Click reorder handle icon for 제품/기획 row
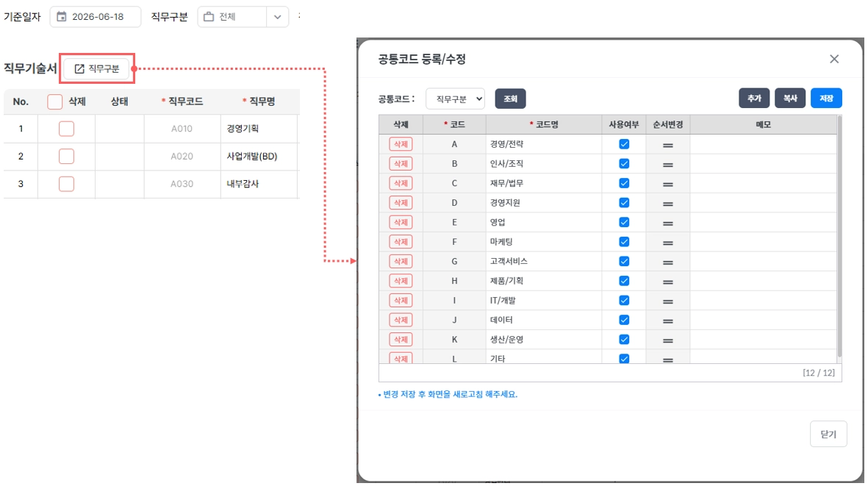868x486 pixels. [x=667, y=282]
